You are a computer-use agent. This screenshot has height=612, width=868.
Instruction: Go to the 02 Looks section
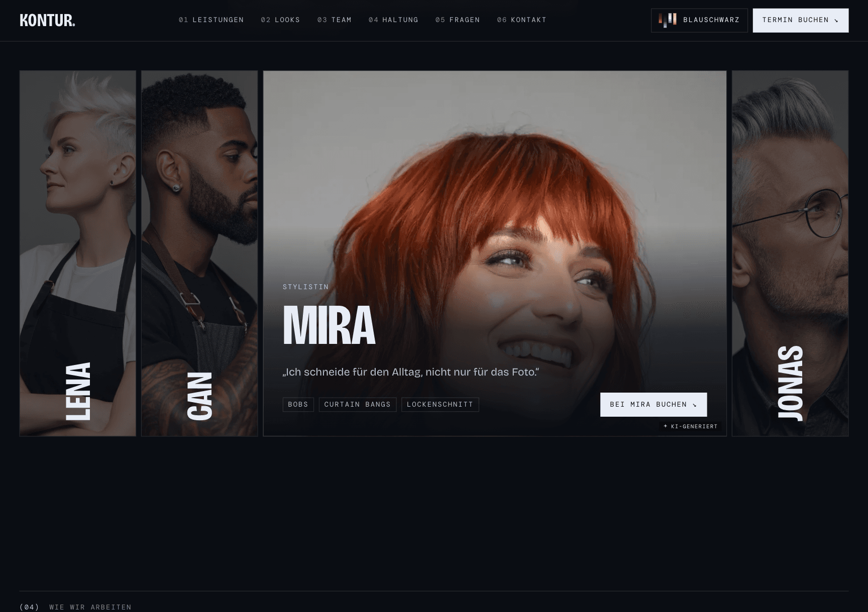click(280, 20)
